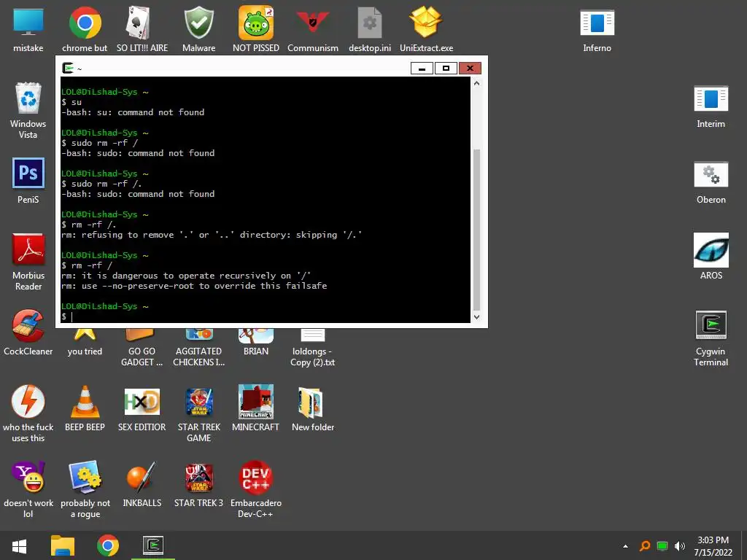
Task: Launch UniExtract.exe desktop icon
Action: coord(426,29)
